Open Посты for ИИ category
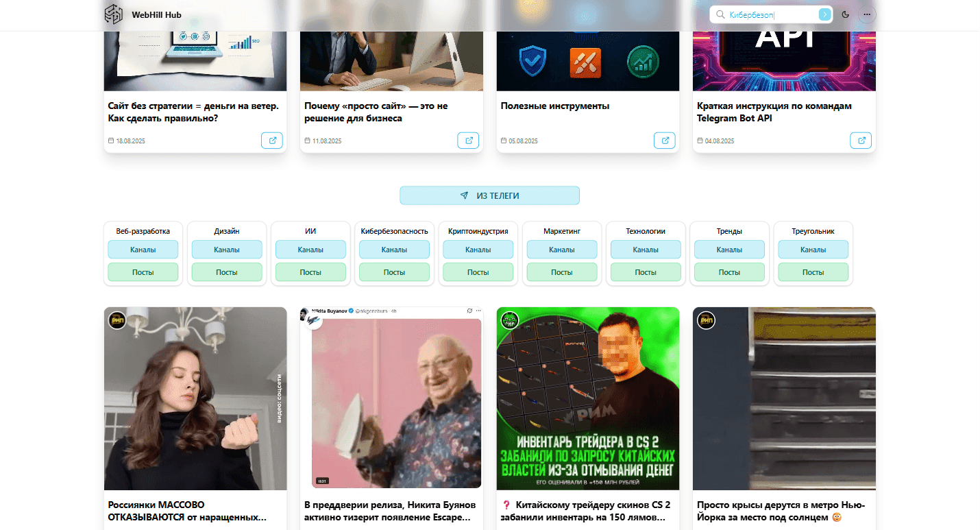This screenshot has height=530, width=980. pyautogui.click(x=310, y=272)
